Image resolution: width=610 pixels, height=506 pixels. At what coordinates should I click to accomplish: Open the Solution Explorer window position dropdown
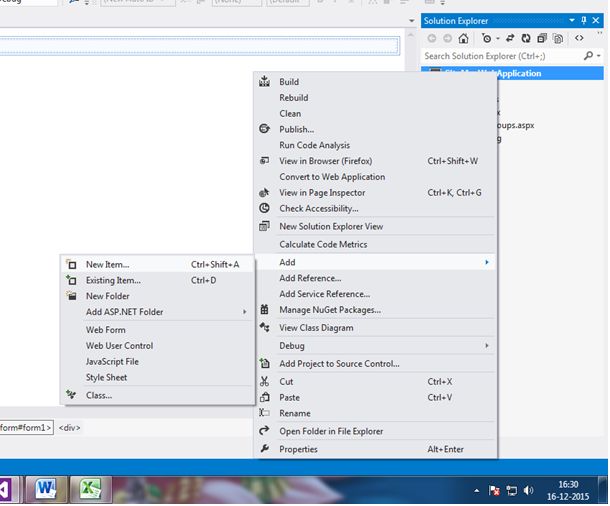tap(572, 20)
